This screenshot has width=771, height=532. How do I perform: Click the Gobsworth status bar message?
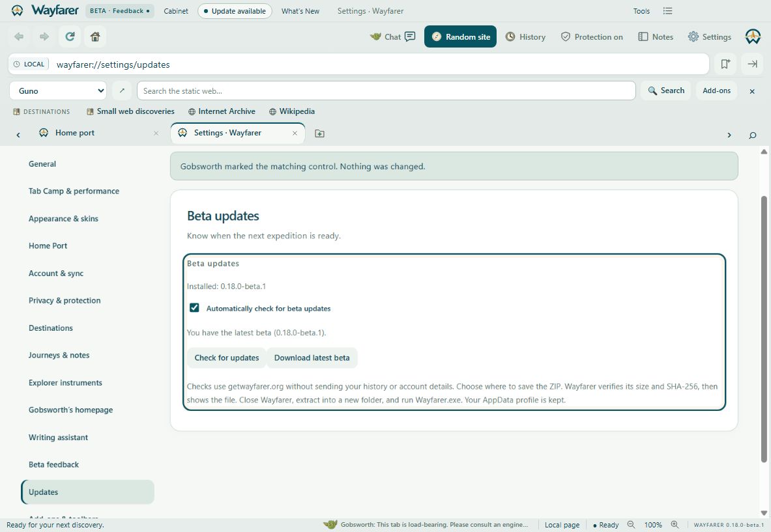(426, 525)
